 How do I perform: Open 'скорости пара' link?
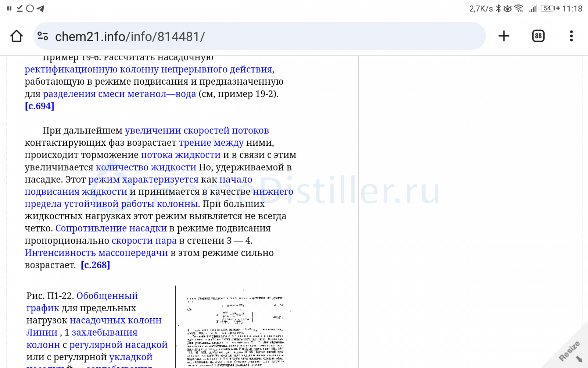(x=144, y=241)
